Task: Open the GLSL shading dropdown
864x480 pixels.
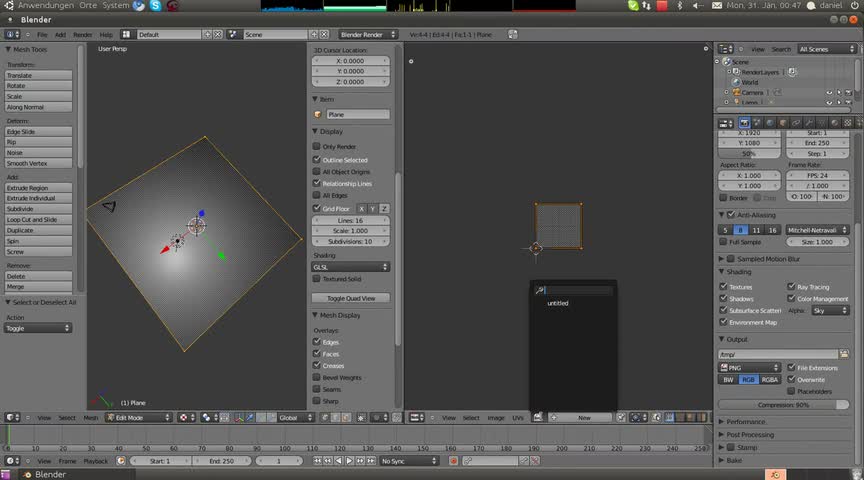Action: tap(351, 267)
